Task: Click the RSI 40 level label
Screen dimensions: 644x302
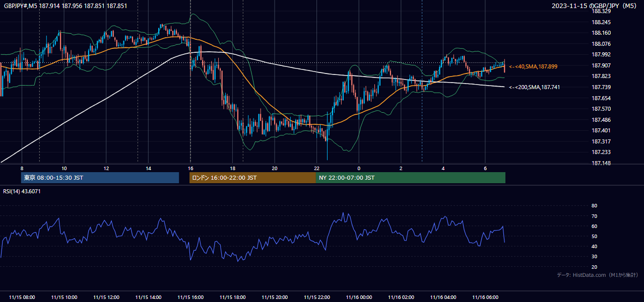Action: 594,246
